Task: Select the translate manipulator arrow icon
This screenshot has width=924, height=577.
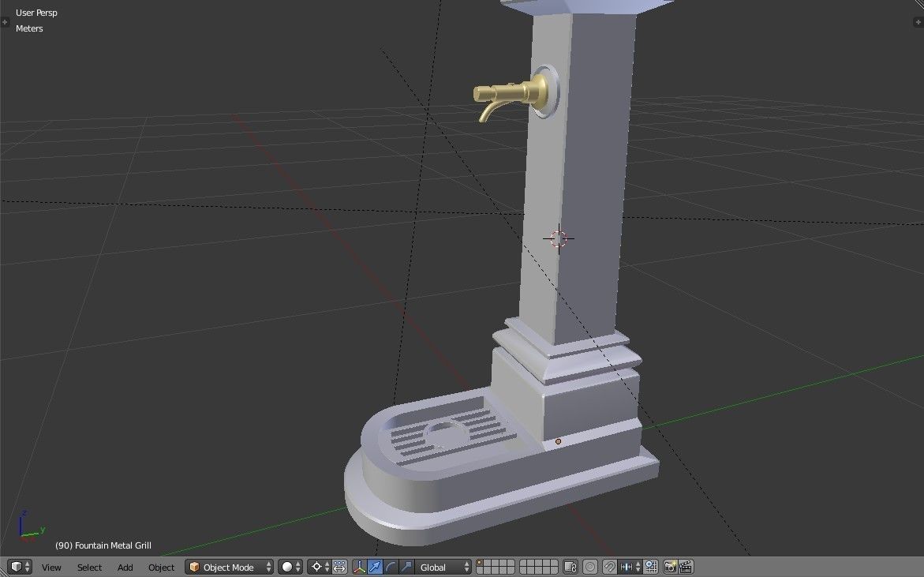Action: point(375,567)
